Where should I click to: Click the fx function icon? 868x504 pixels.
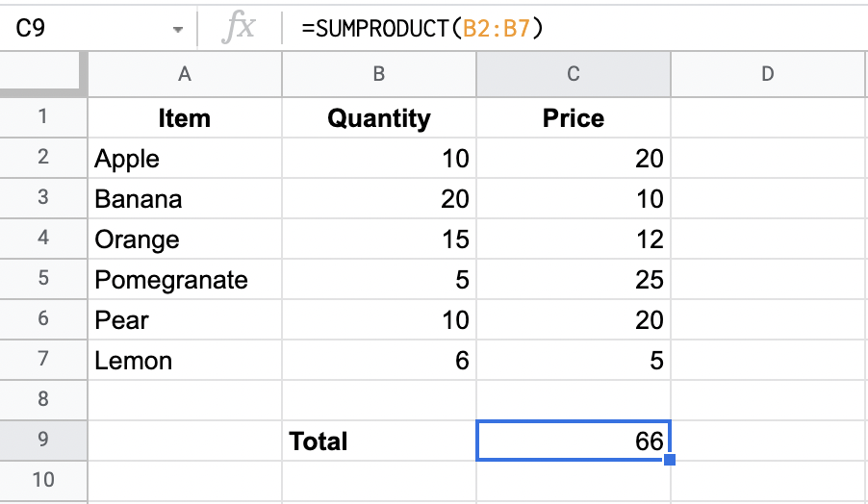click(238, 29)
